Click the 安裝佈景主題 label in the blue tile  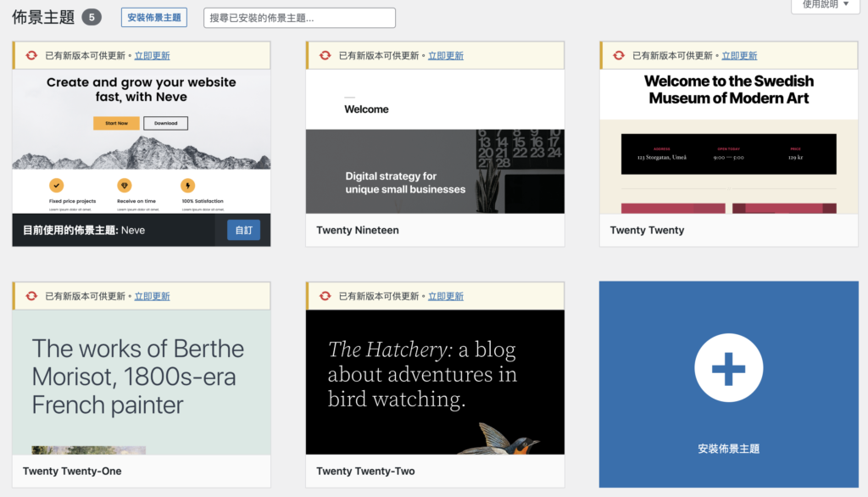(728, 449)
